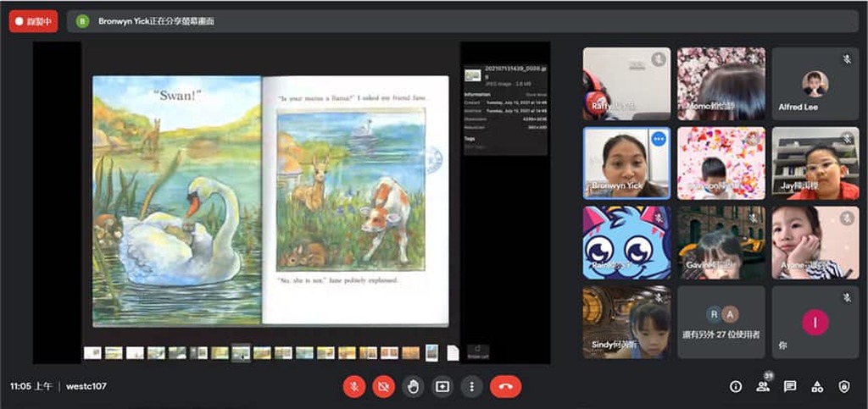Click the 11:05 上午 clock text

[31, 387]
